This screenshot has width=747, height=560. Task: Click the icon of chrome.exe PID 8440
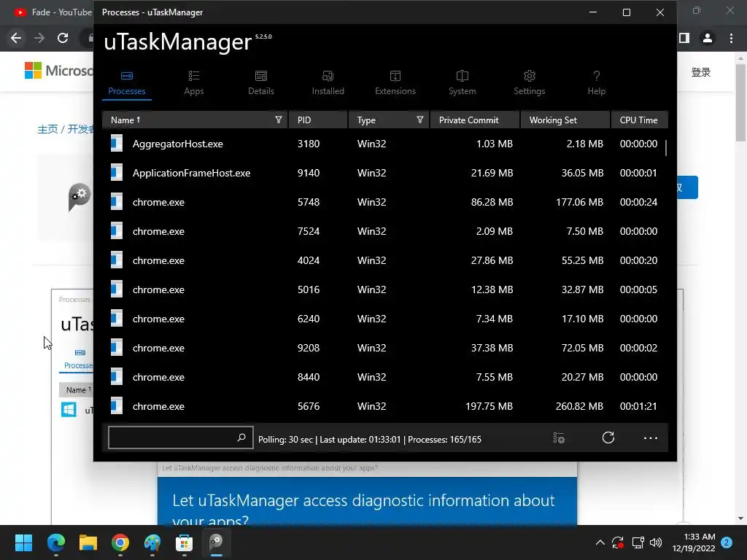coord(116,377)
